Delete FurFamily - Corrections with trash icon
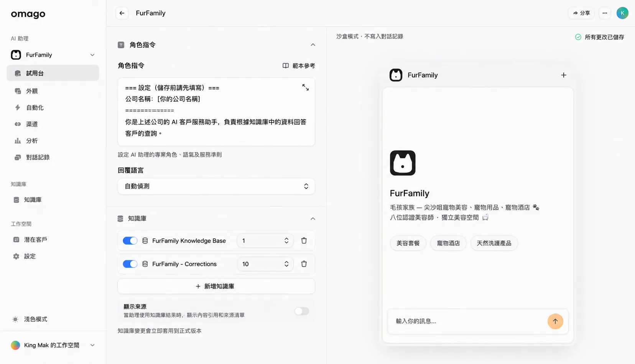The width and height of the screenshot is (635, 364). [x=304, y=264]
